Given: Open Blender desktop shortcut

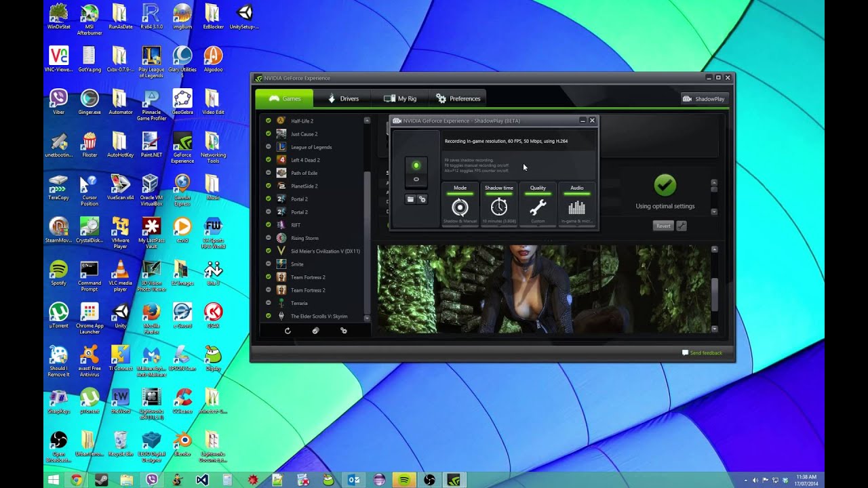Looking at the screenshot, I should point(182,443).
